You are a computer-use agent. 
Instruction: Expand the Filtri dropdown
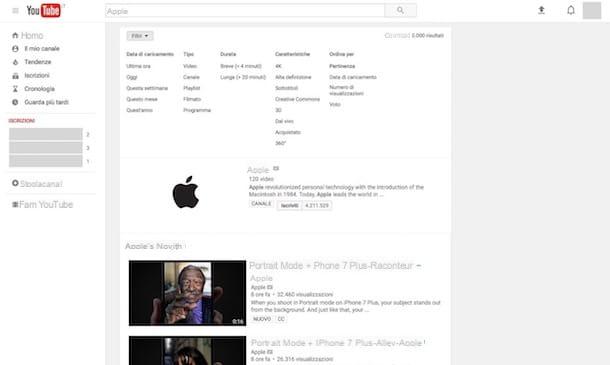(140, 36)
